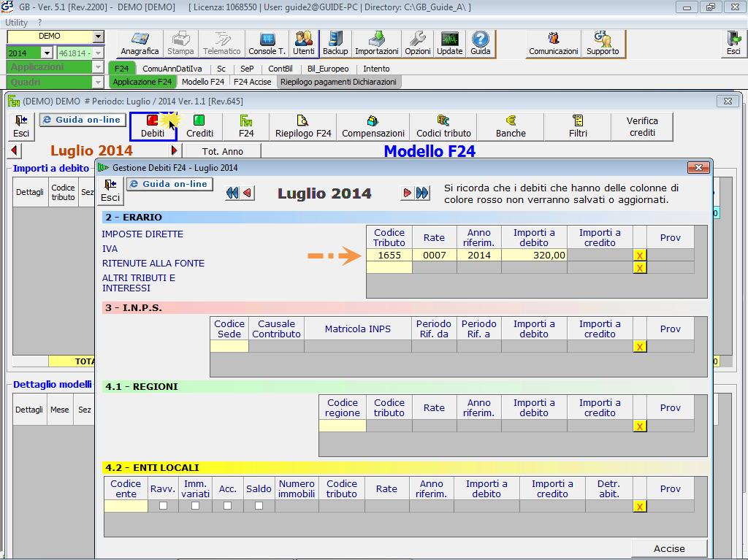Open the Opzioni wrench icon
The height and width of the screenshot is (560, 748).
[x=418, y=44]
